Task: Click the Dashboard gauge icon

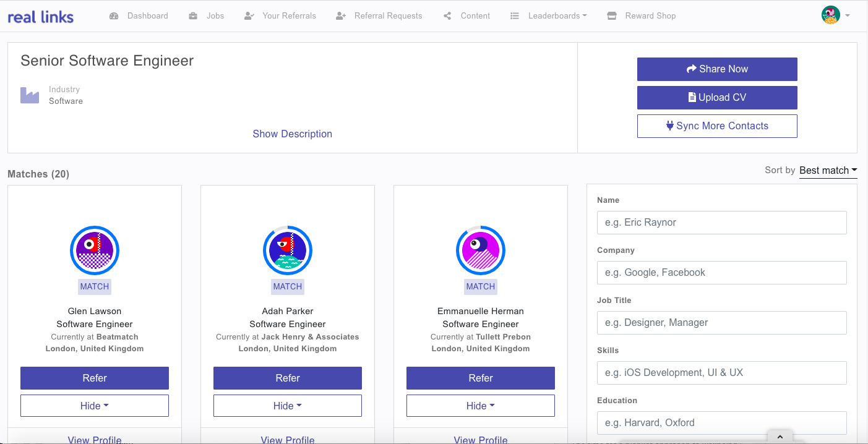Action: [114, 16]
